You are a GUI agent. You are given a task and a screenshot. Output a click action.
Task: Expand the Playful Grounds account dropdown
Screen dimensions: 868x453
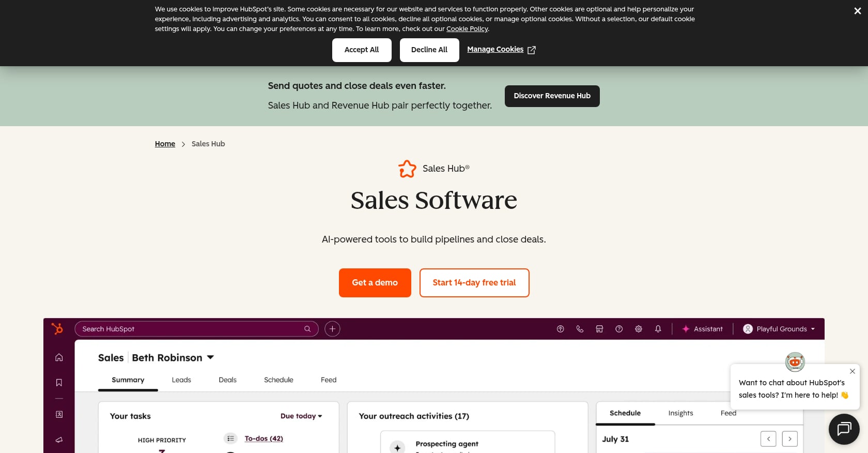click(813, 329)
